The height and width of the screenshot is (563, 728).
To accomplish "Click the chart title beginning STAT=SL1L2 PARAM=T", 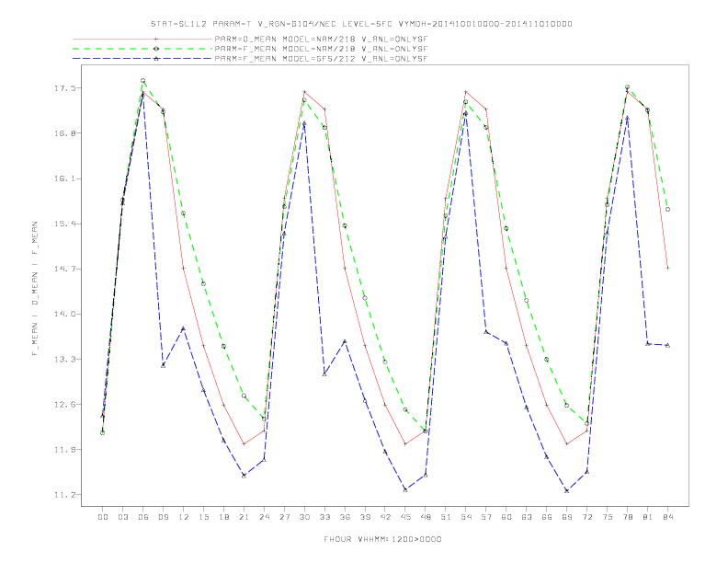I will point(361,24).
